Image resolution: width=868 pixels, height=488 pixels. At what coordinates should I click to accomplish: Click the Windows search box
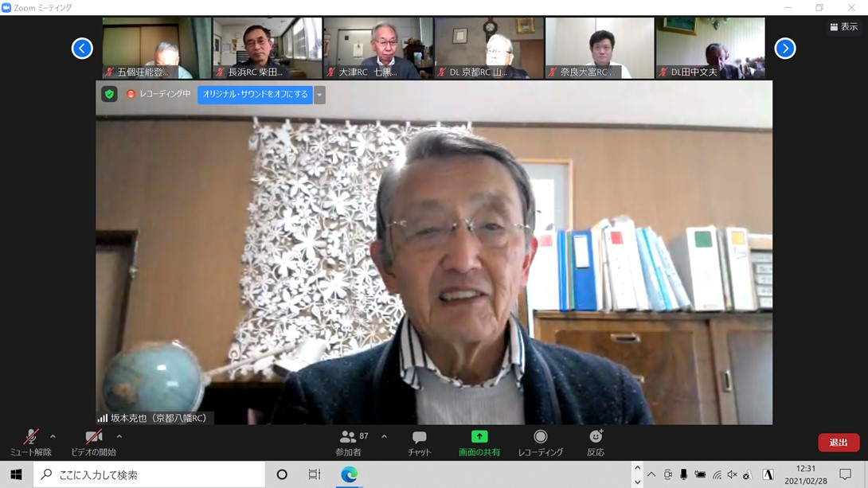150,474
